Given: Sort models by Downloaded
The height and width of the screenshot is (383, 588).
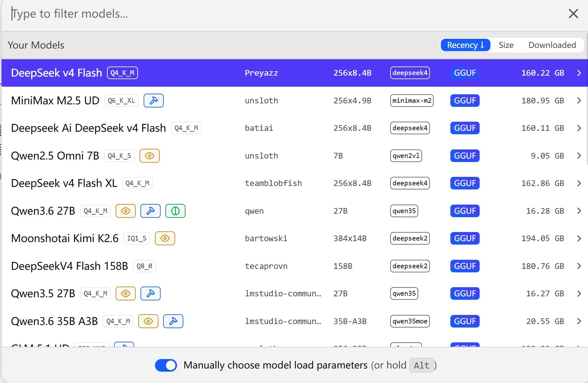Looking at the screenshot, I should (552, 45).
